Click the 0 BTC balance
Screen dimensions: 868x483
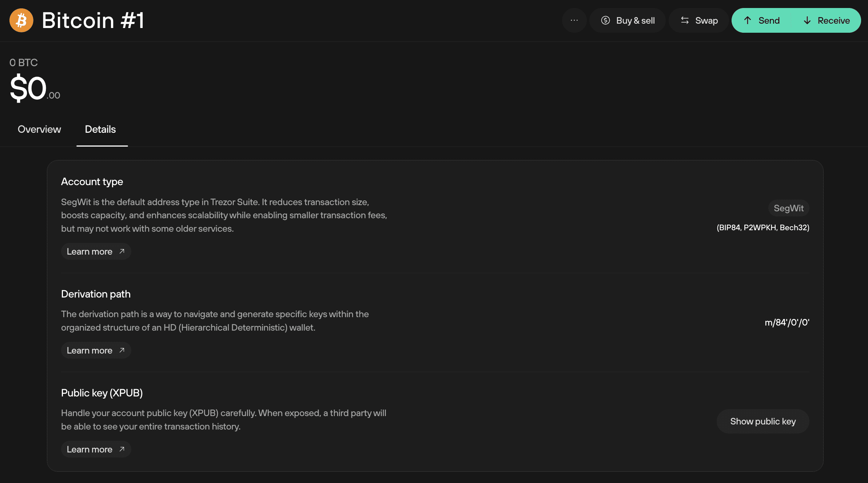(24, 63)
